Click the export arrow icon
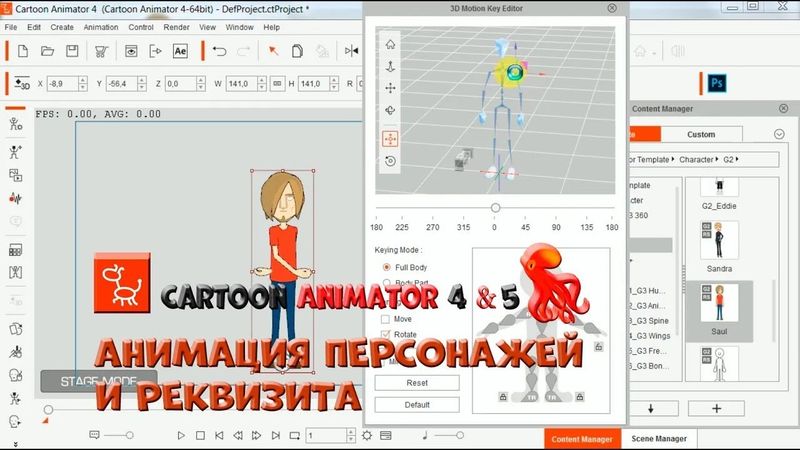800x450 pixels. point(156,51)
